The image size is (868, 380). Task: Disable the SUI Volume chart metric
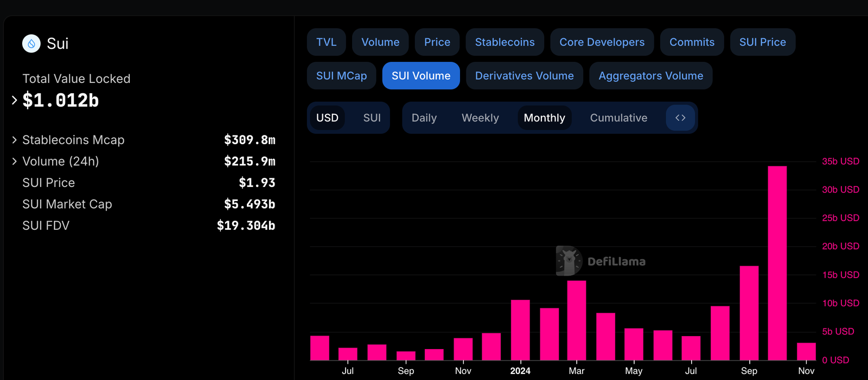[420, 76]
